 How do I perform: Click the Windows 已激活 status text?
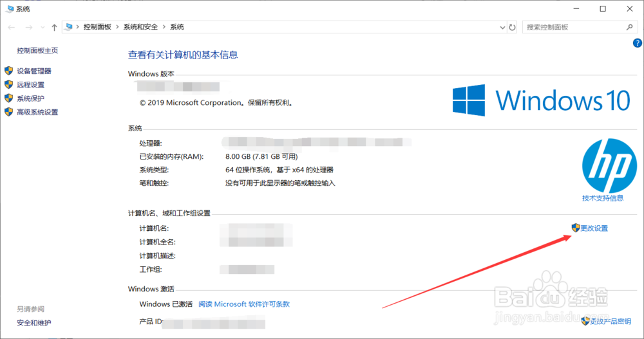click(x=166, y=304)
